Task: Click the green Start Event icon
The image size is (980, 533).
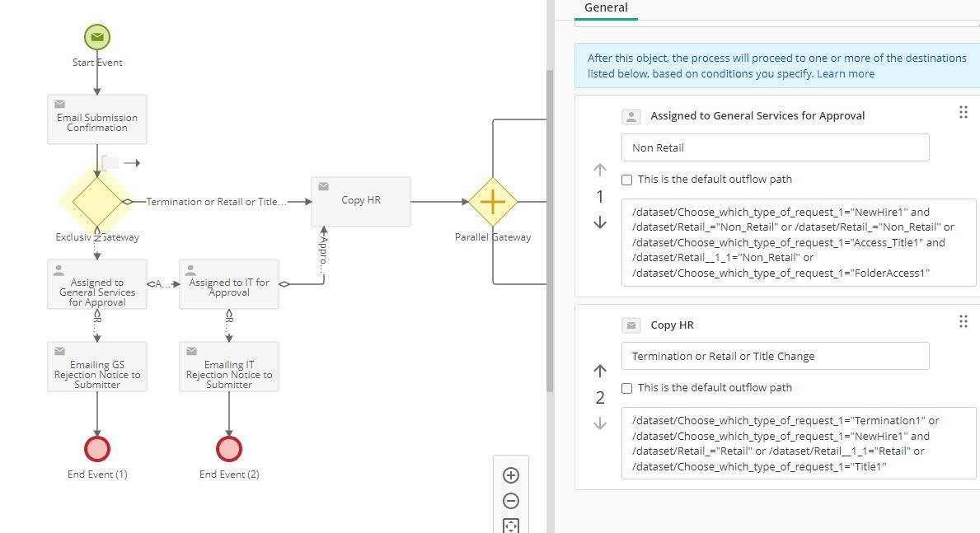Action: click(97, 37)
